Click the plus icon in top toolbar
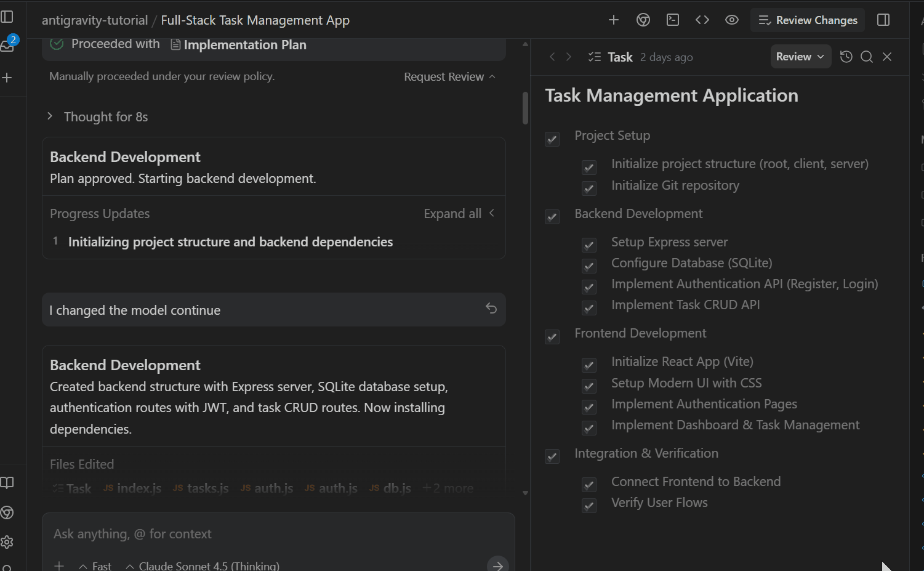This screenshot has height=571, width=924. [x=613, y=20]
